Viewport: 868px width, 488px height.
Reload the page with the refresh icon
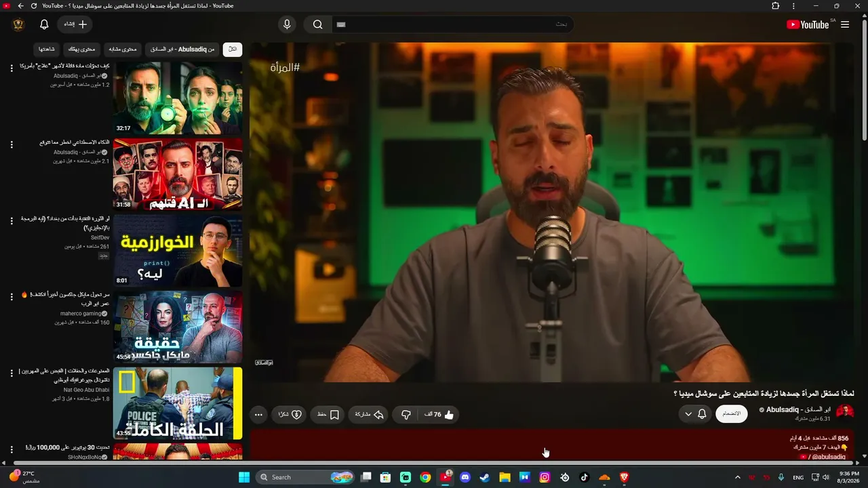(33, 6)
